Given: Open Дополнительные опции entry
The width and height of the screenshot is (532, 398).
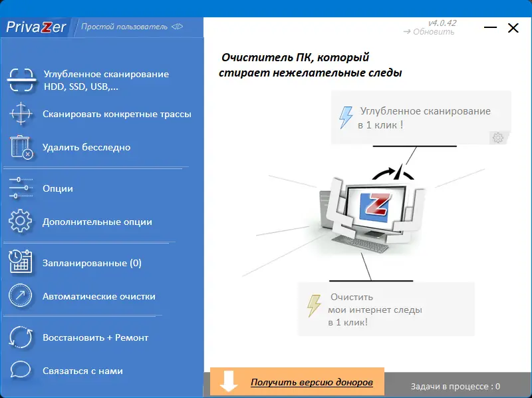Looking at the screenshot, I should point(97,222).
